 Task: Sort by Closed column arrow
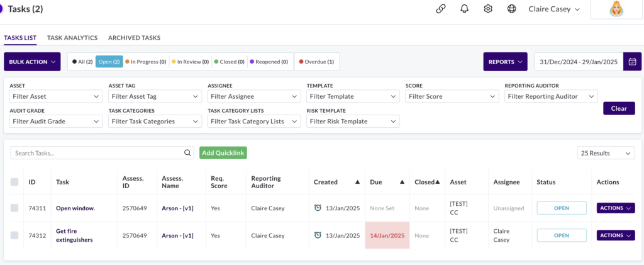(438, 182)
